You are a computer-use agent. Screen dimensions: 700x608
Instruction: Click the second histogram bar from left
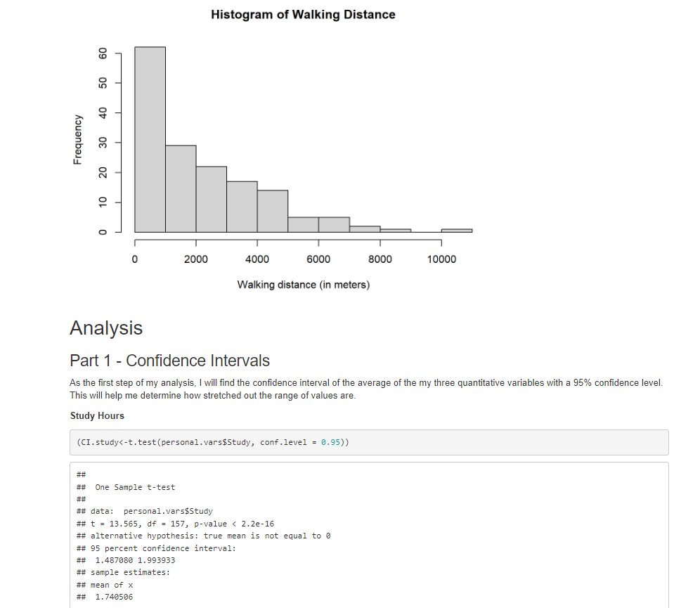pyautogui.click(x=181, y=188)
